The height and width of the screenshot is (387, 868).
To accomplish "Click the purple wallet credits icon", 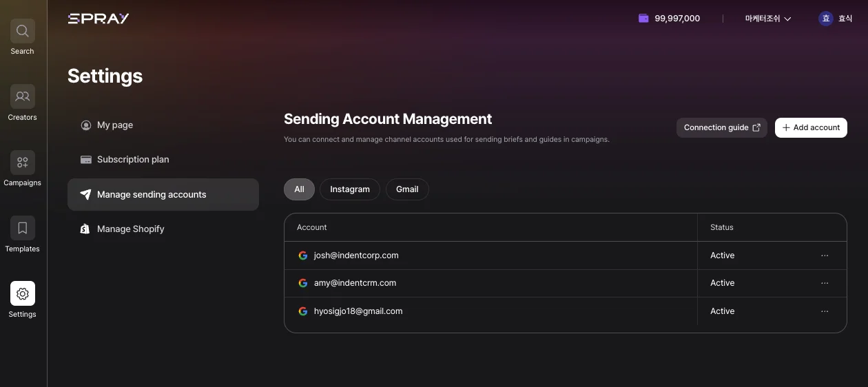I will coord(643,19).
